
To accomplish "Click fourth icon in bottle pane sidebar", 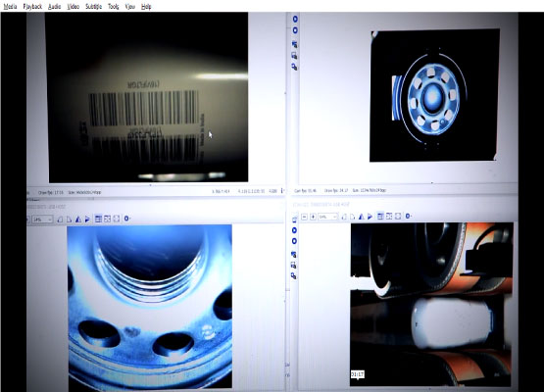I will (294, 255).
